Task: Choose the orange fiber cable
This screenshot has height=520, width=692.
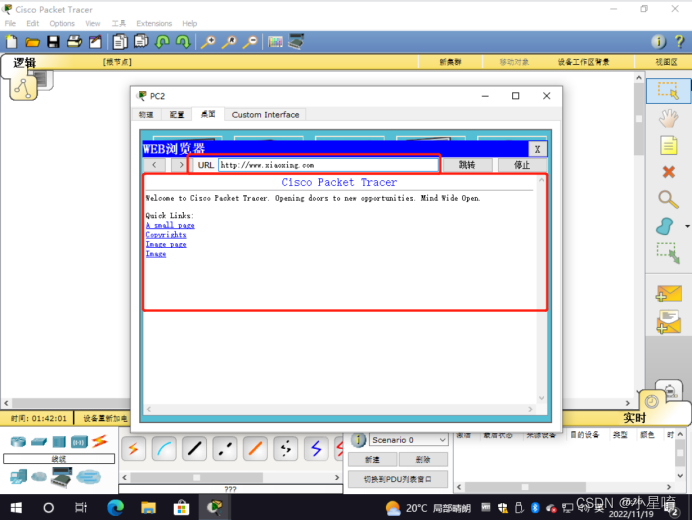Action: pyautogui.click(x=255, y=449)
